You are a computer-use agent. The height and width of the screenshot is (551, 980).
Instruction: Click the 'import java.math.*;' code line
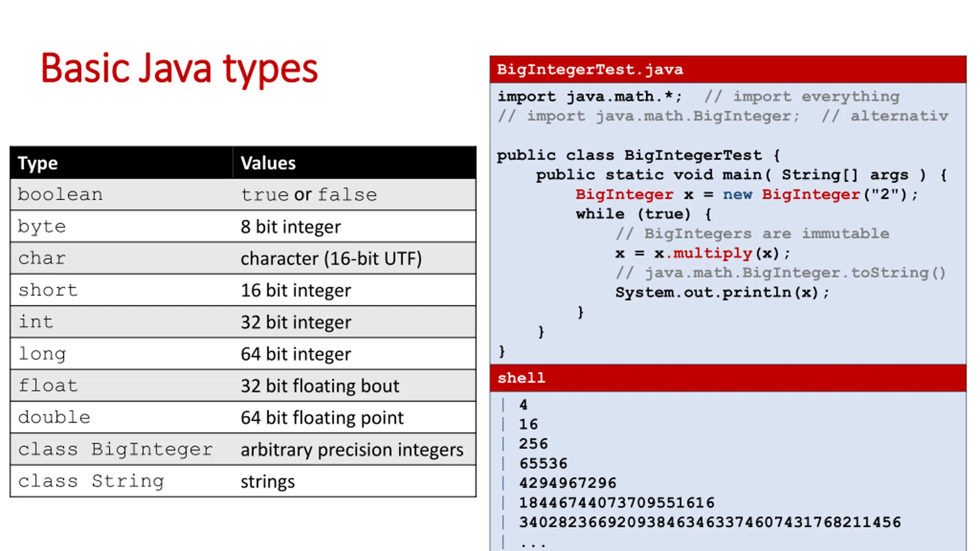[x=590, y=96]
